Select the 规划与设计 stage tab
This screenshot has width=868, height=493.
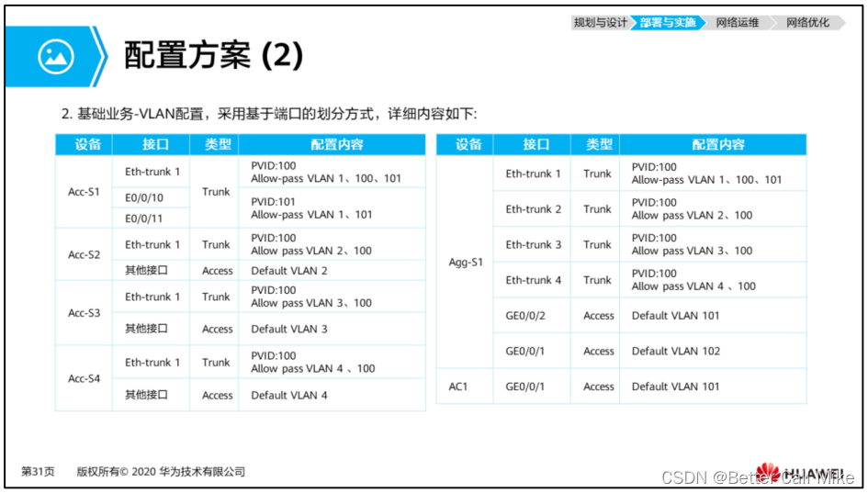(x=600, y=23)
